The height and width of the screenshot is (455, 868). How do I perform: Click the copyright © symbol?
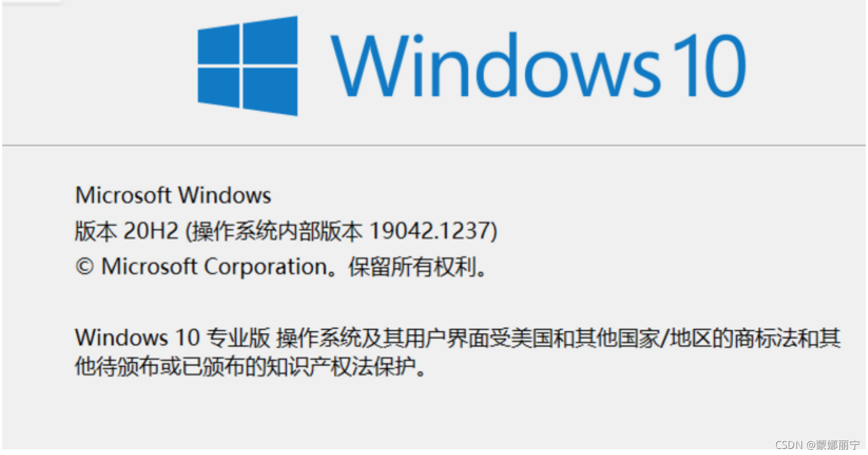(84, 267)
